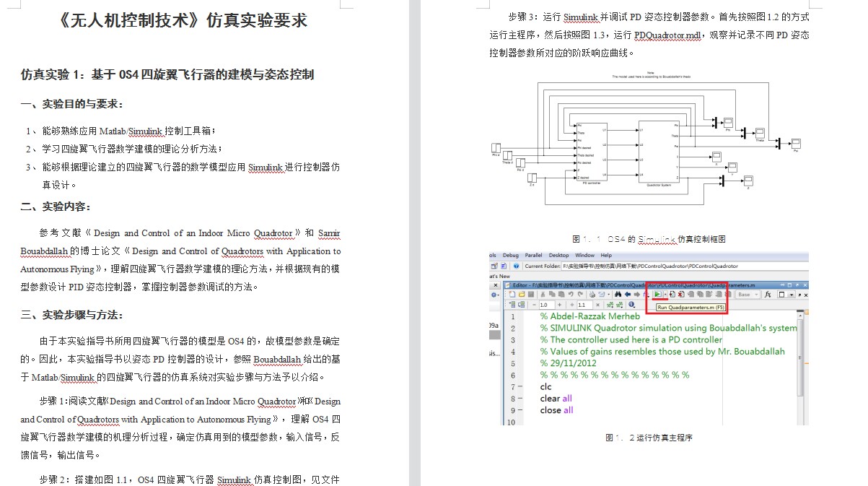The image size is (868, 486).
Task: Click the 1.1 cell multiply field in the MATLAB image
Action: pos(584,305)
